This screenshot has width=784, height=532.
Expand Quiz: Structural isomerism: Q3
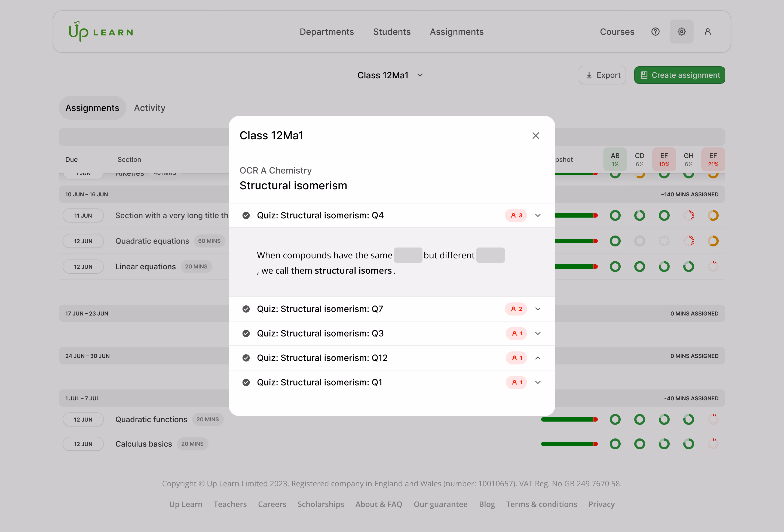[538, 333]
